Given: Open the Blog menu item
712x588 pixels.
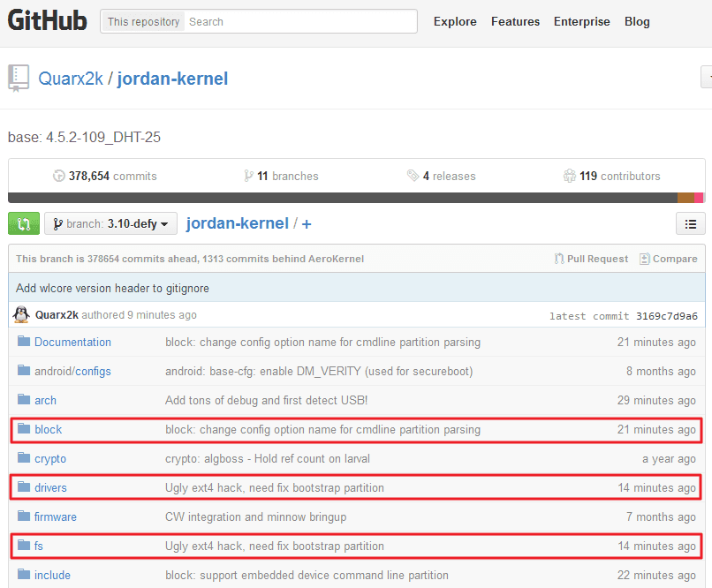Looking at the screenshot, I should (x=637, y=21).
